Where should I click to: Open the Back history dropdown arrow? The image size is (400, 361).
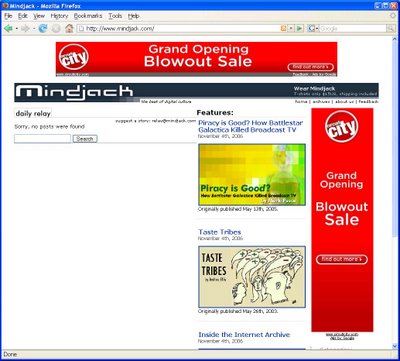coord(16,29)
